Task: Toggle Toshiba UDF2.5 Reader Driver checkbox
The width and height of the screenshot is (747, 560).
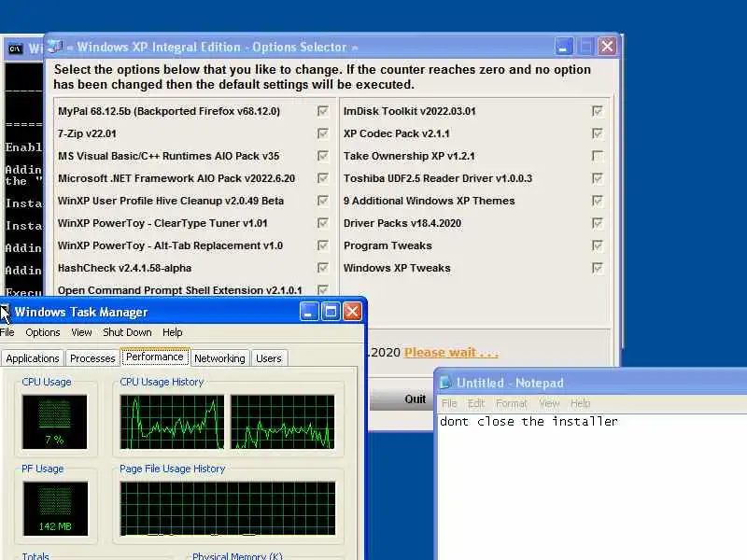Action: pyautogui.click(x=597, y=178)
